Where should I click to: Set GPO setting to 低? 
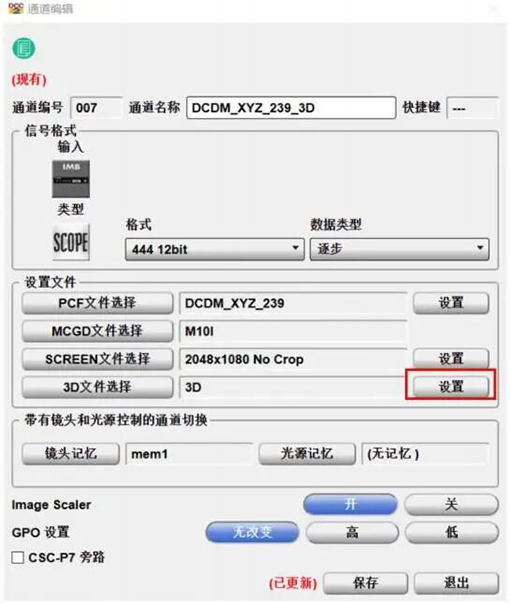tap(451, 533)
